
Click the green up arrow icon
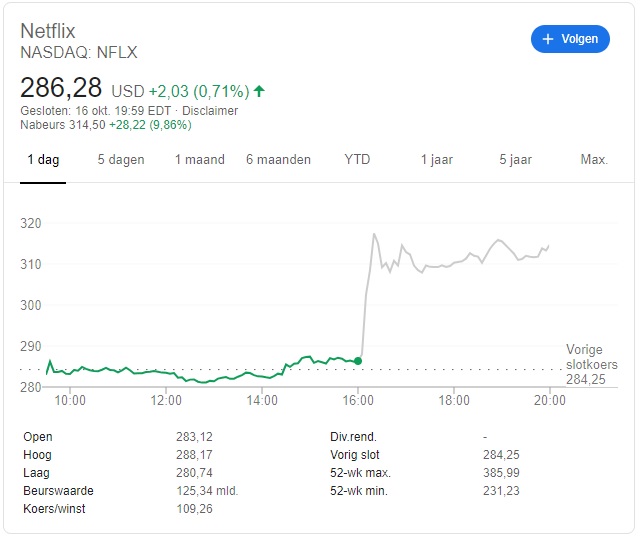pyautogui.click(x=259, y=91)
